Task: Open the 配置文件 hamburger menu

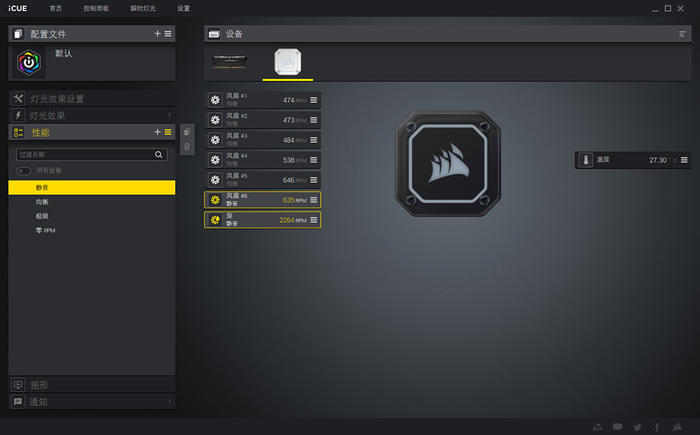Action: (x=168, y=33)
